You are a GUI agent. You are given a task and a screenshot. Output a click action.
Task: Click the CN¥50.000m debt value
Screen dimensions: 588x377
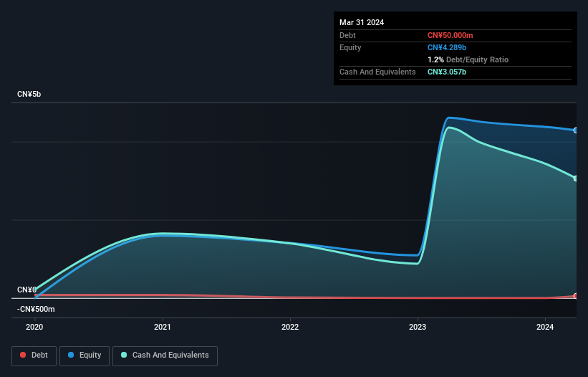pyautogui.click(x=450, y=35)
